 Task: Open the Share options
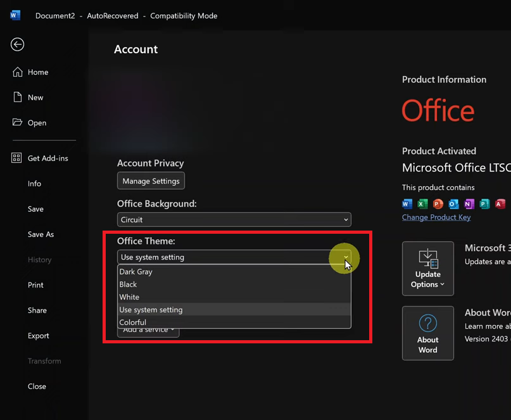pos(37,310)
